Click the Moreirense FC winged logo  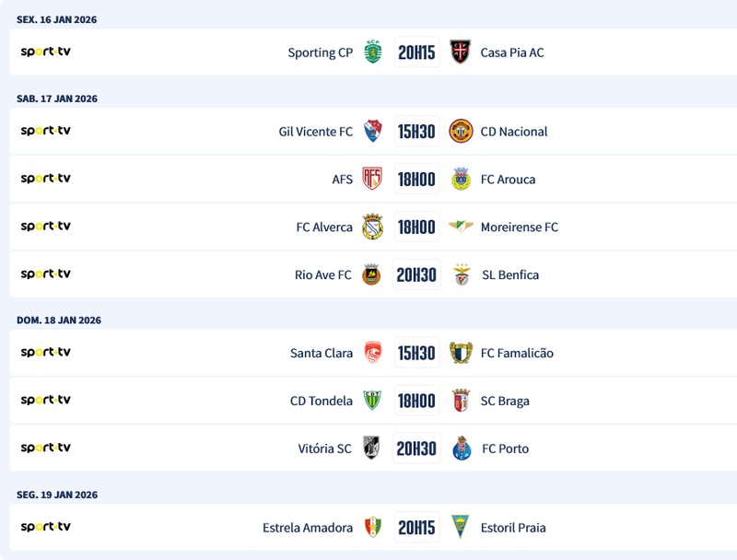click(x=461, y=227)
